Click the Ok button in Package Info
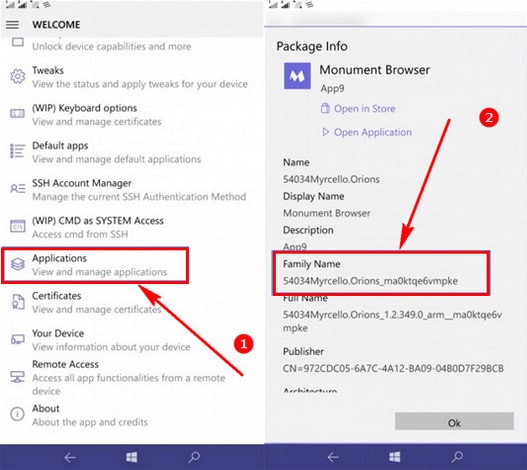The width and height of the screenshot is (527, 470). coord(454,422)
